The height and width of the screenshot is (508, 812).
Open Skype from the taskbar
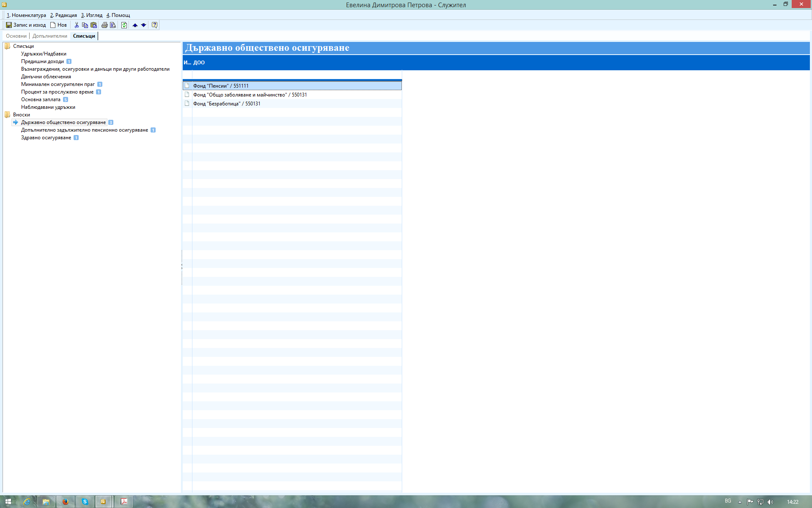point(85,502)
